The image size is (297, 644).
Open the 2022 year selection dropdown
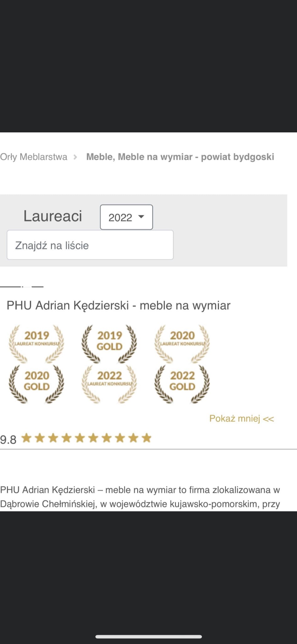(x=126, y=217)
